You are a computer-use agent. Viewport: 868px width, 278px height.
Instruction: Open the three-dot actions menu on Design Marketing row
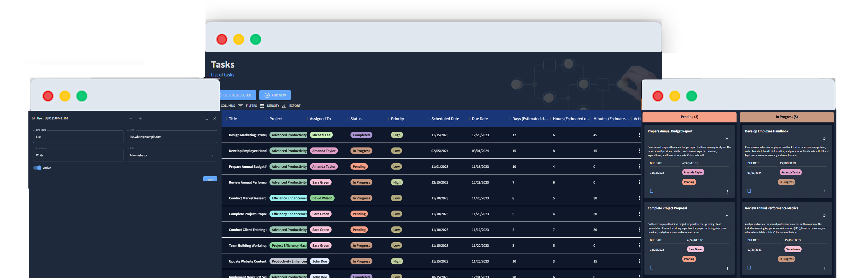tap(639, 135)
